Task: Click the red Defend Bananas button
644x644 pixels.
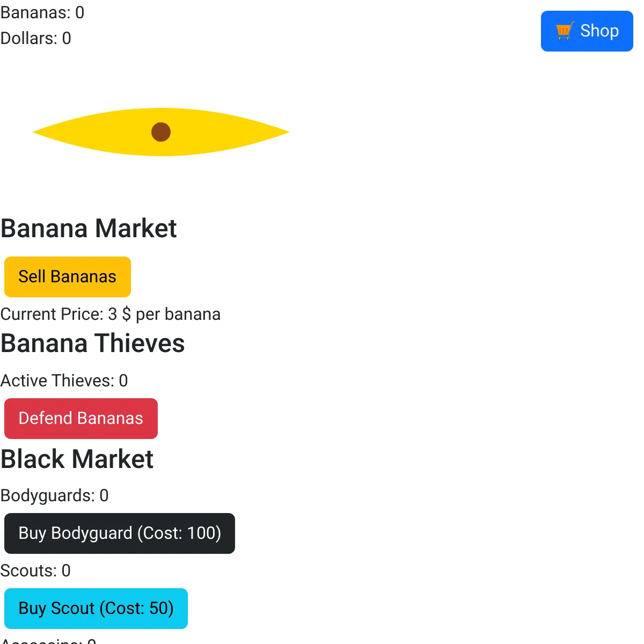Action: [x=81, y=419]
